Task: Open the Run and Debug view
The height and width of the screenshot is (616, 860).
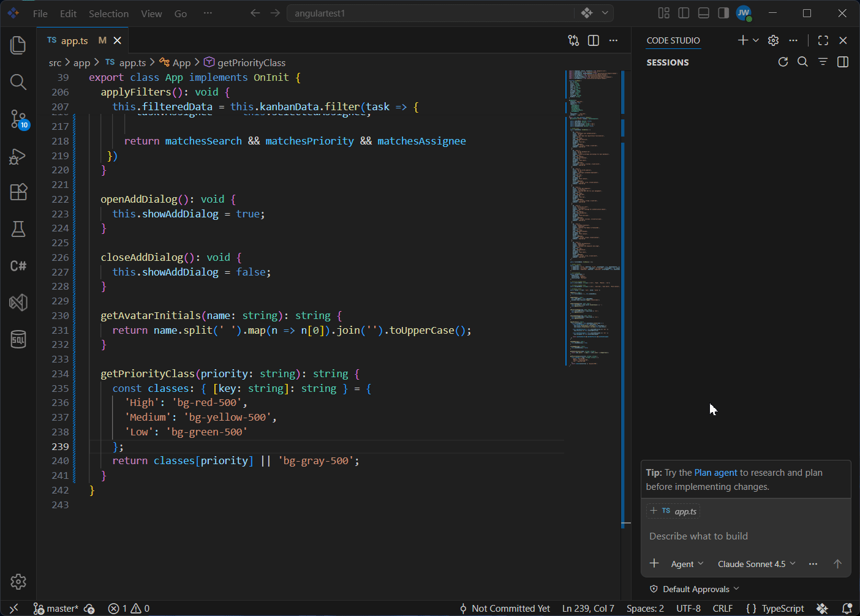Action: pos(18,156)
